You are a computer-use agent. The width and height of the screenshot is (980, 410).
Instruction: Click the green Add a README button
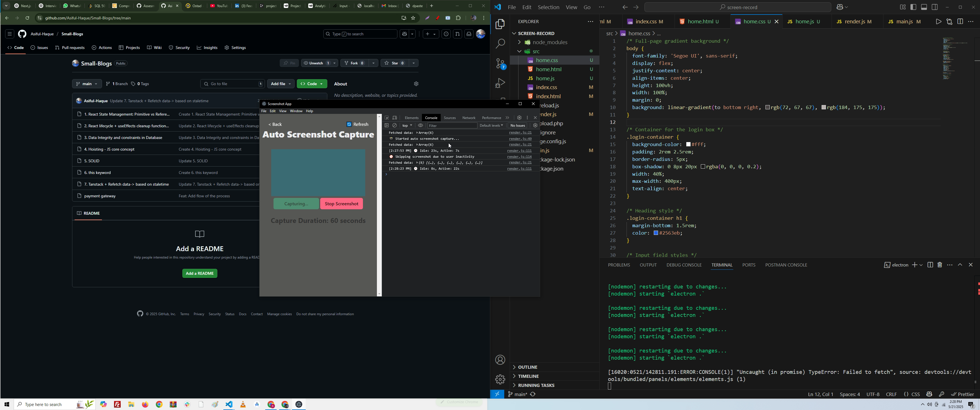200,273
